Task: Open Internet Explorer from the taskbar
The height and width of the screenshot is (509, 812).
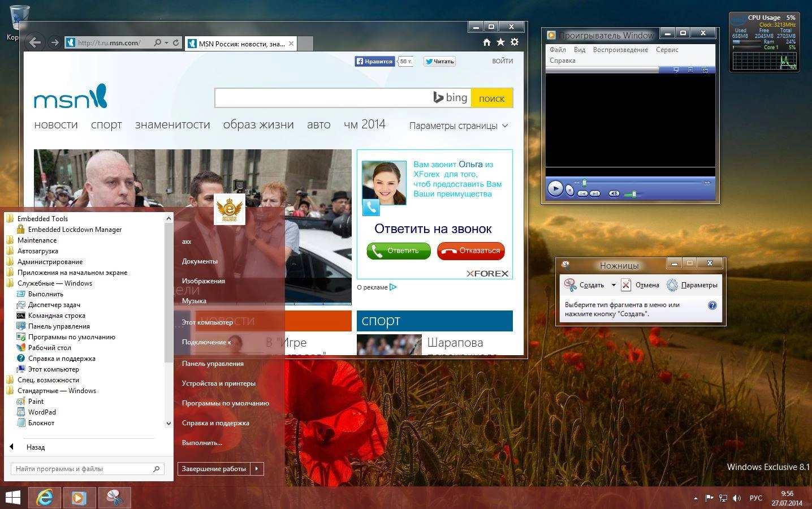Action: 45,498
